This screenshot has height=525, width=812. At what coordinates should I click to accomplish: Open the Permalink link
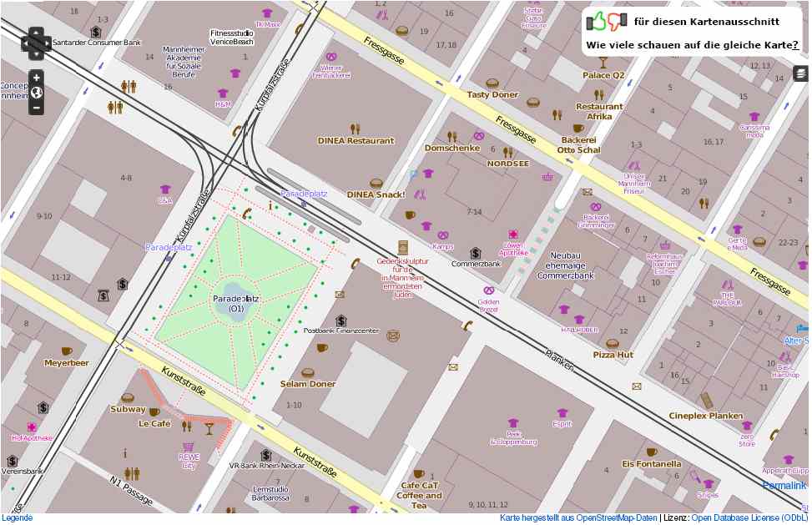pos(784,485)
